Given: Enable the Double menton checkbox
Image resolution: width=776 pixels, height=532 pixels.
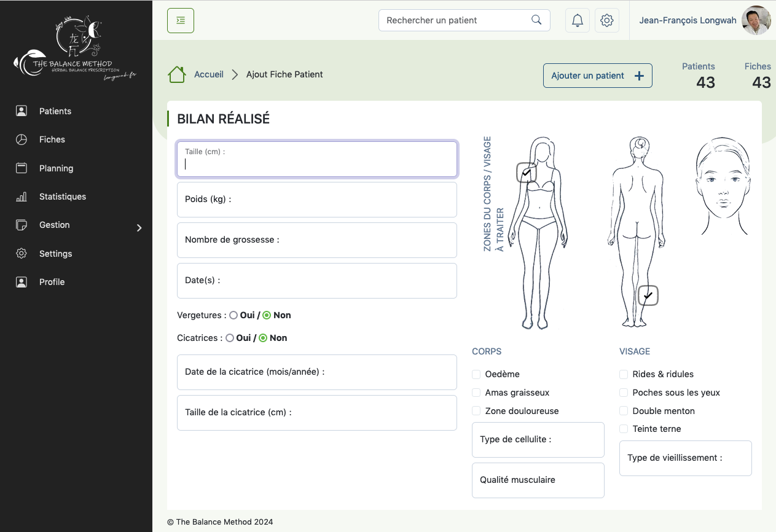Looking at the screenshot, I should click(624, 411).
